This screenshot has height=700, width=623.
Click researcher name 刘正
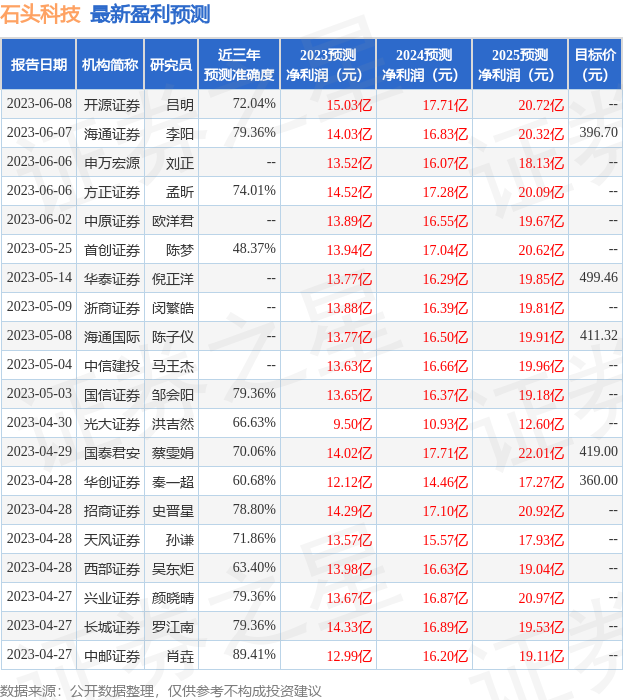(180, 163)
